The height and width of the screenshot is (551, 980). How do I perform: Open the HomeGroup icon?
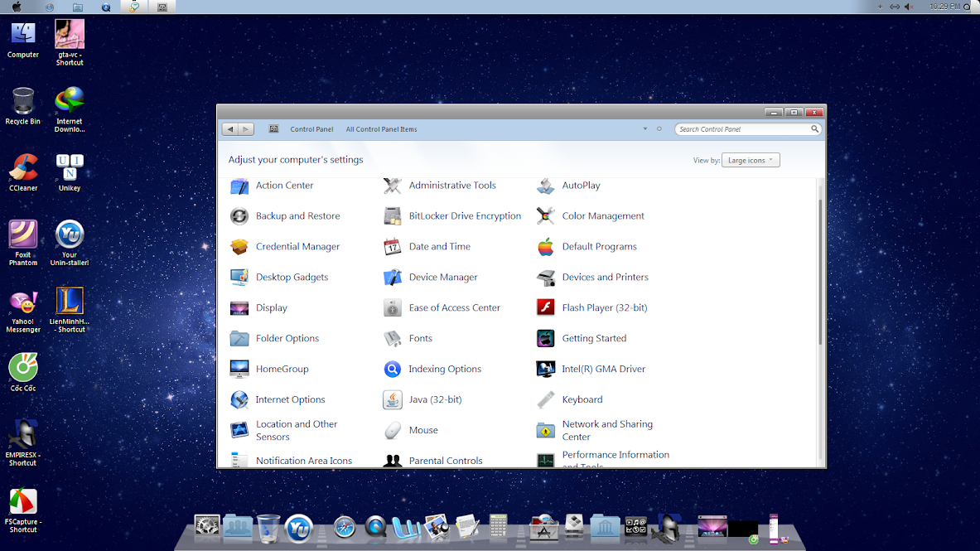click(x=239, y=370)
